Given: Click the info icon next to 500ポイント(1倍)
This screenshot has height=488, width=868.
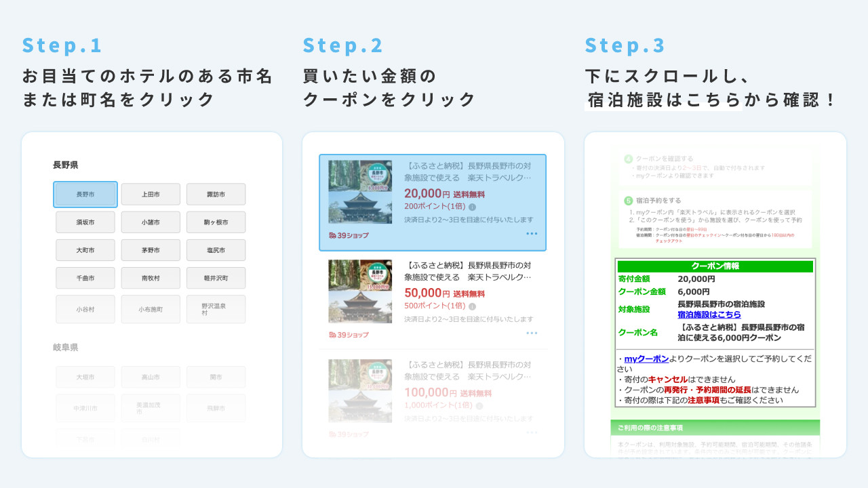Looking at the screenshot, I should pos(471,305).
